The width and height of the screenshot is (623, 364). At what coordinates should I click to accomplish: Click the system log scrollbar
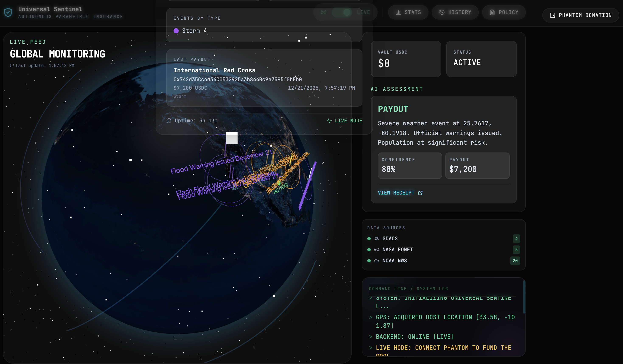pos(524,297)
